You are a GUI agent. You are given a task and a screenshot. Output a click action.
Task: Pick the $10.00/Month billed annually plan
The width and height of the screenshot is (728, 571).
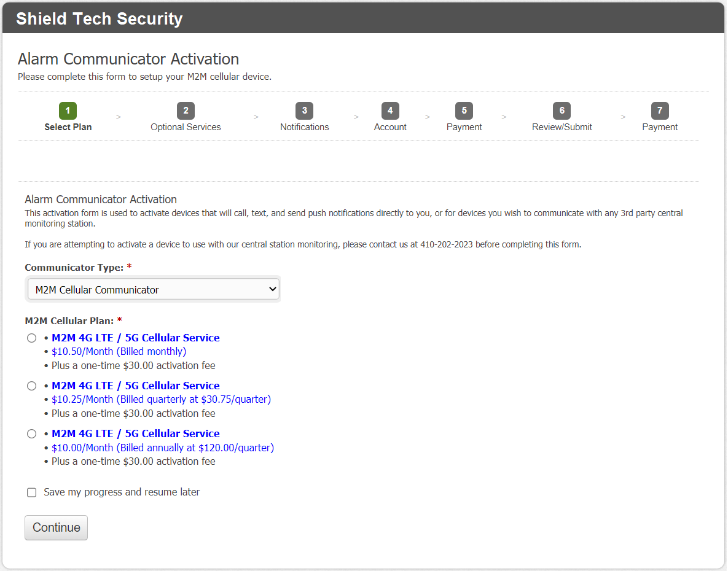(32, 434)
